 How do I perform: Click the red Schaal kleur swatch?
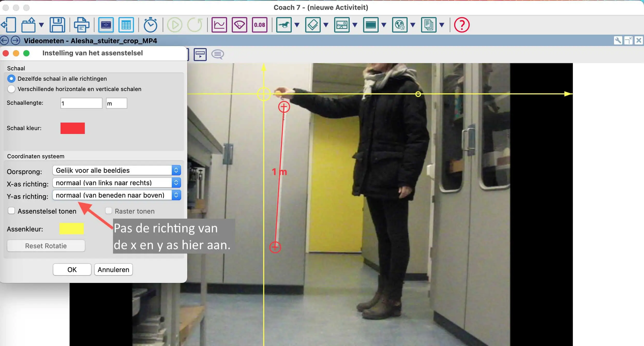click(x=73, y=128)
